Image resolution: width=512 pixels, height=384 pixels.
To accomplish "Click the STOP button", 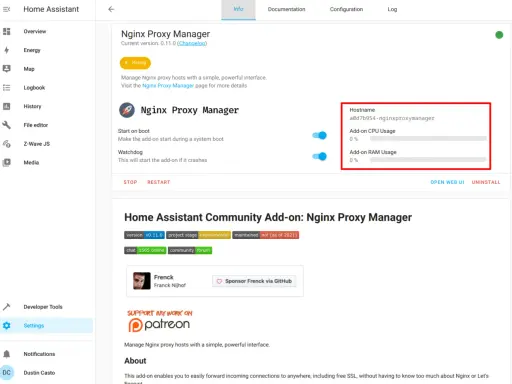I will (130, 182).
